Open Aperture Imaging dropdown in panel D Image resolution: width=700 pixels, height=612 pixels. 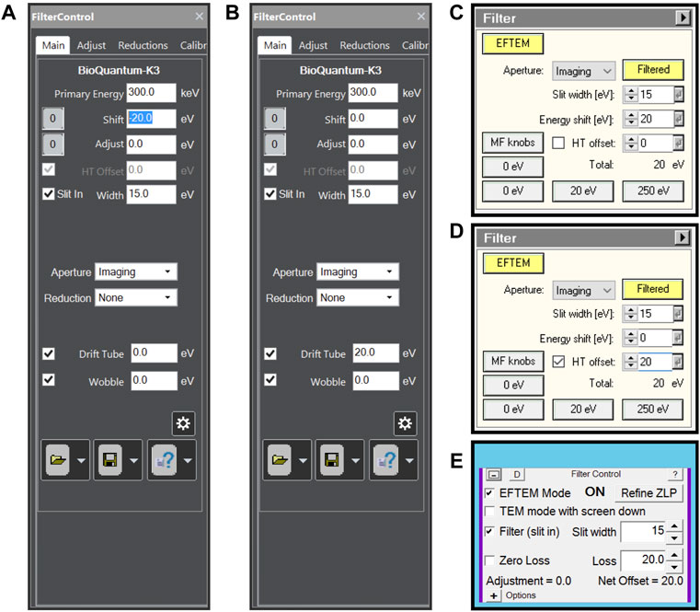(x=583, y=291)
